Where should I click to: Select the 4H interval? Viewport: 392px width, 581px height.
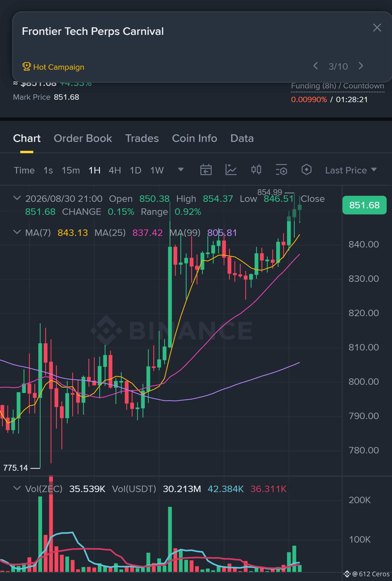click(115, 171)
